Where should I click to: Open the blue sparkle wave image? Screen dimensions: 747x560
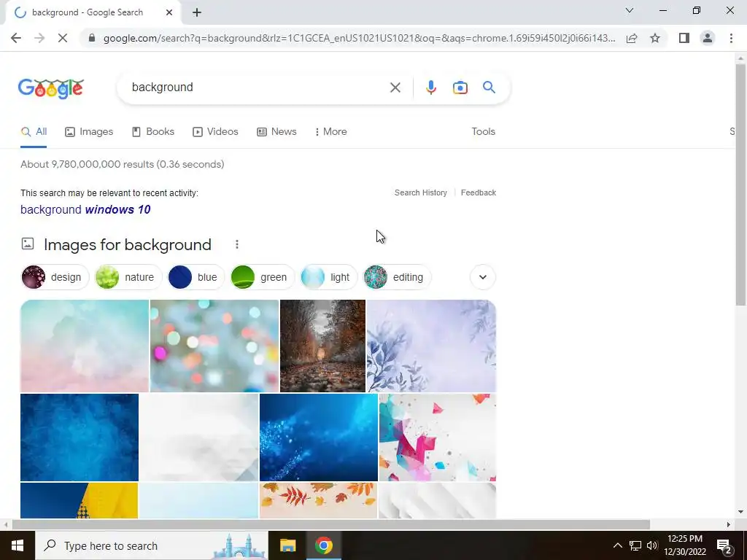319,437
